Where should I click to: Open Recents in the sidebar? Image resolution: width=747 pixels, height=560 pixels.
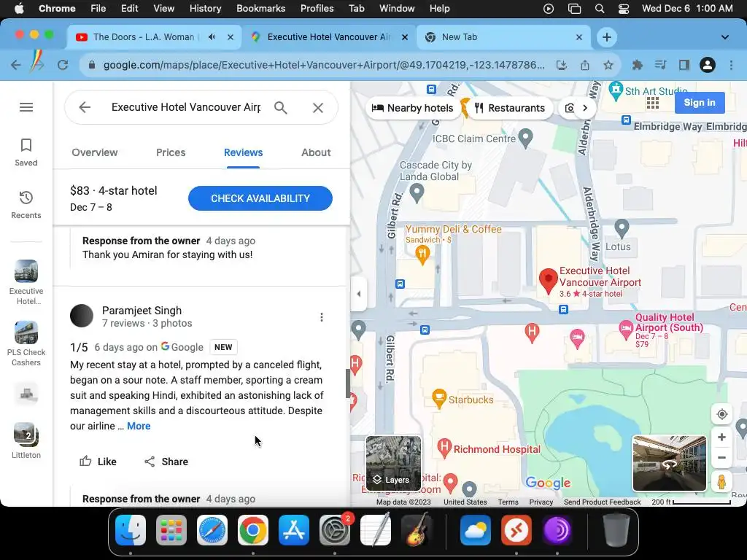click(x=26, y=205)
